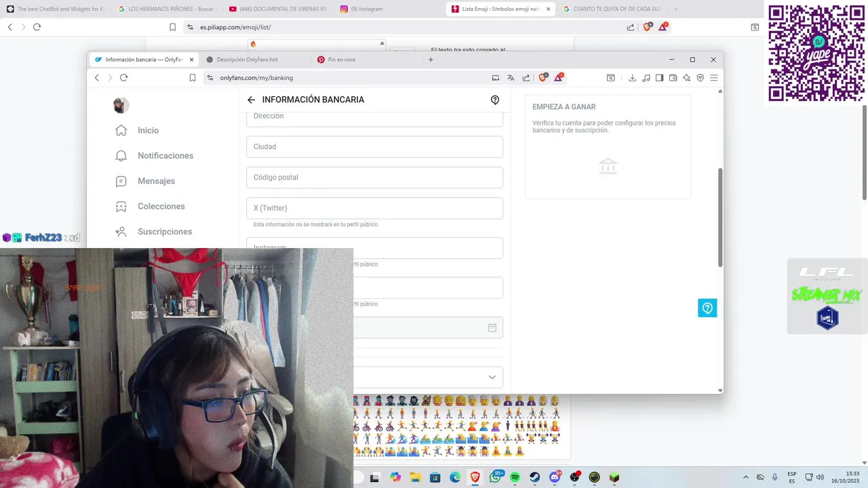Open Inicio link in sidebar
Image resolution: width=868 pixels, height=488 pixels.
point(148,130)
